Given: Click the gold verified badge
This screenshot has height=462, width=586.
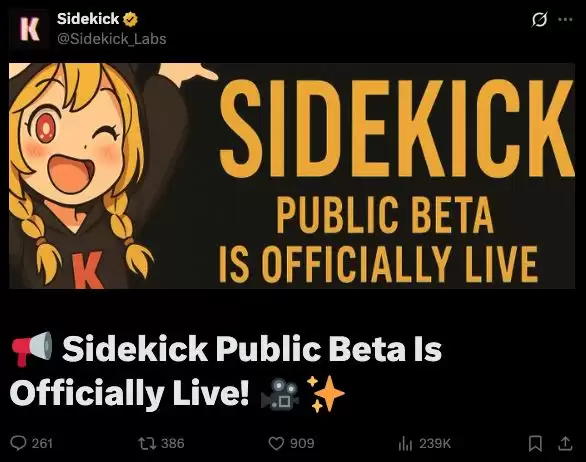Looking at the screenshot, I should 130,19.
